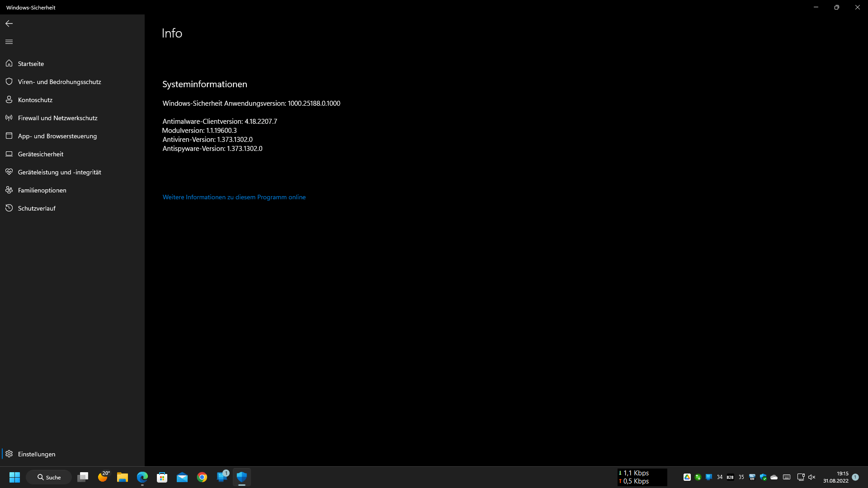The image size is (868, 488).
Task: Open Microsoft Edge from taskbar
Action: (x=142, y=477)
